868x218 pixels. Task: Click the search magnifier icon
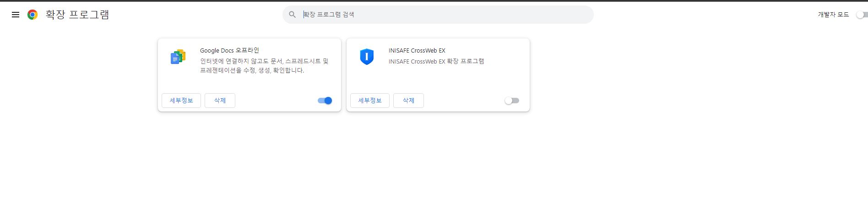point(293,15)
